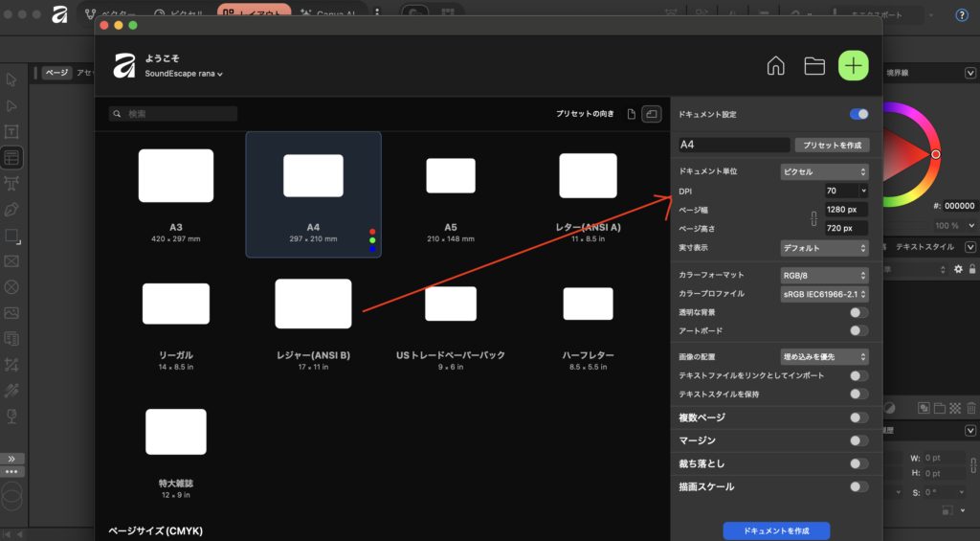The width and height of the screenshot is (980, 541).
Task: Click the green plus new document icon
Action: (853, 65)
